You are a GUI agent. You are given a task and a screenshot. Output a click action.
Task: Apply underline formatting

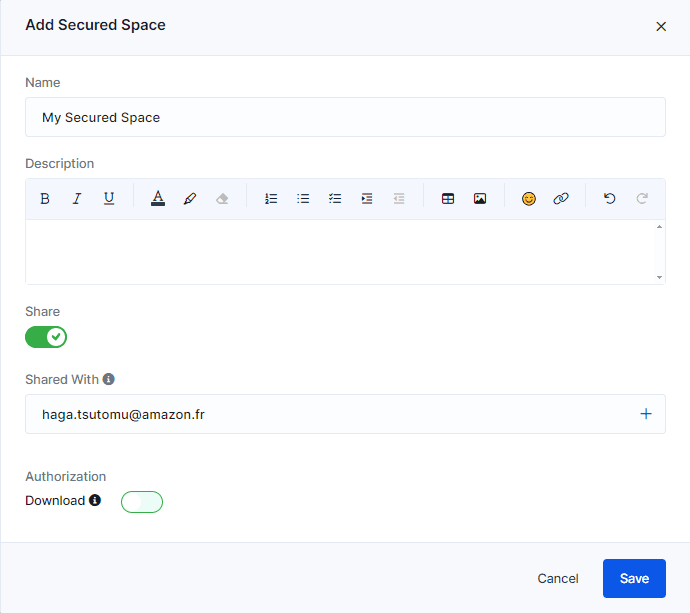109,199
